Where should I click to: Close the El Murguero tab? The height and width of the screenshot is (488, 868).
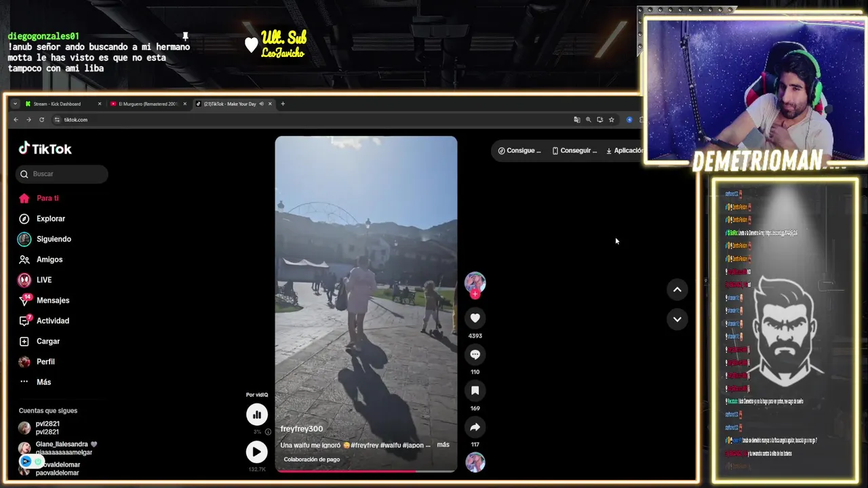coord(184,104)
